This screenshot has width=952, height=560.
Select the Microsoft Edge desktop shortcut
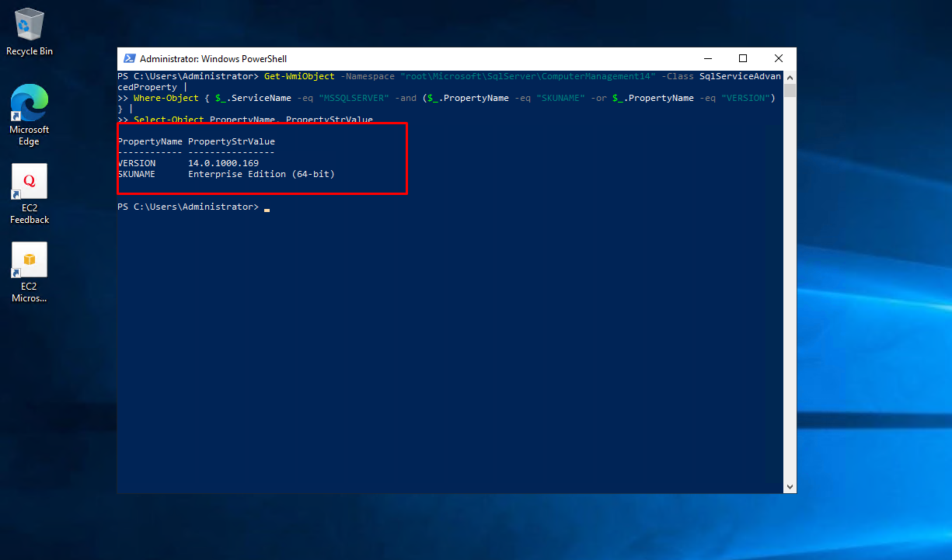29,114
